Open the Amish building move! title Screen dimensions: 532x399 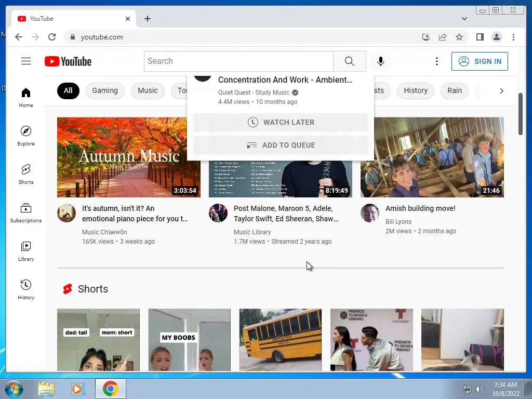[420, 208]
